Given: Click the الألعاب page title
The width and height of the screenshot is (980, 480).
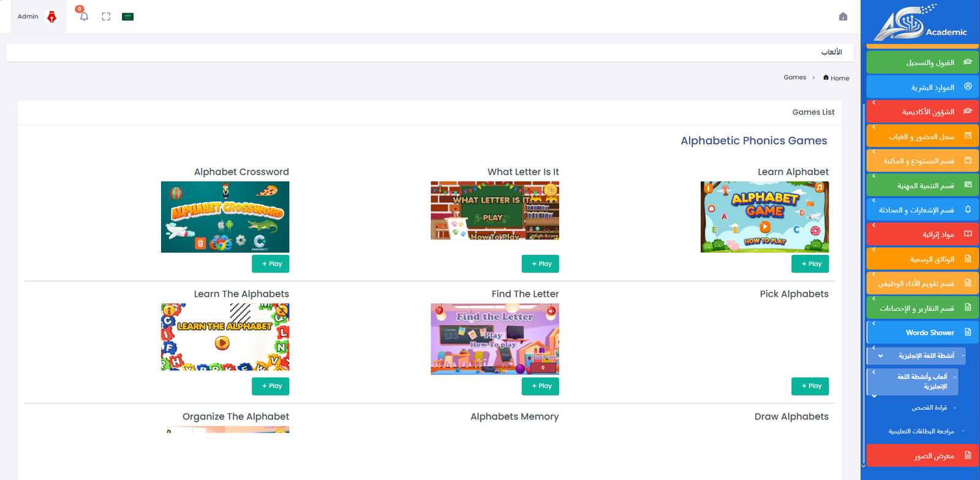Looking at the screenshot, I should pyautogui.click(x=831, y=52).
